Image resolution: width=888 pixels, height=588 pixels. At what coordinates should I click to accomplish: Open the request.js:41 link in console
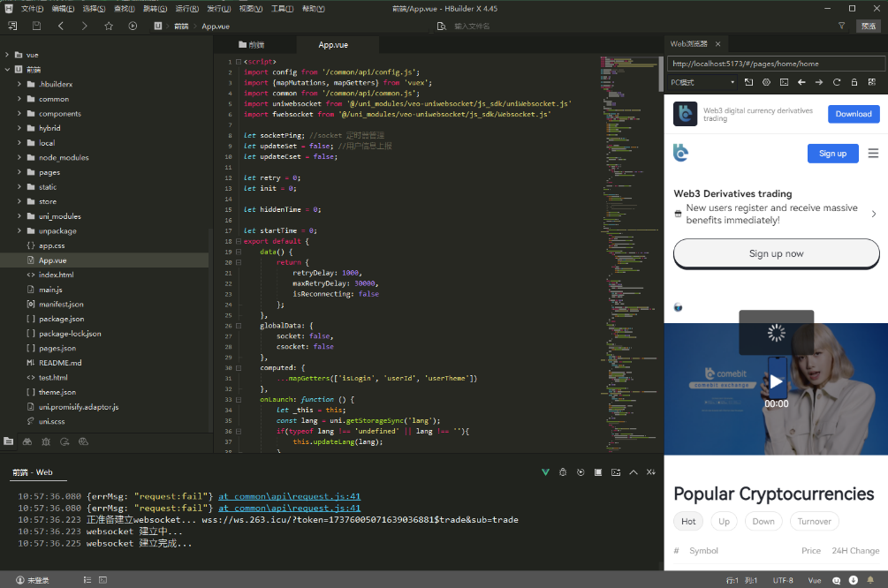[289, 495]
